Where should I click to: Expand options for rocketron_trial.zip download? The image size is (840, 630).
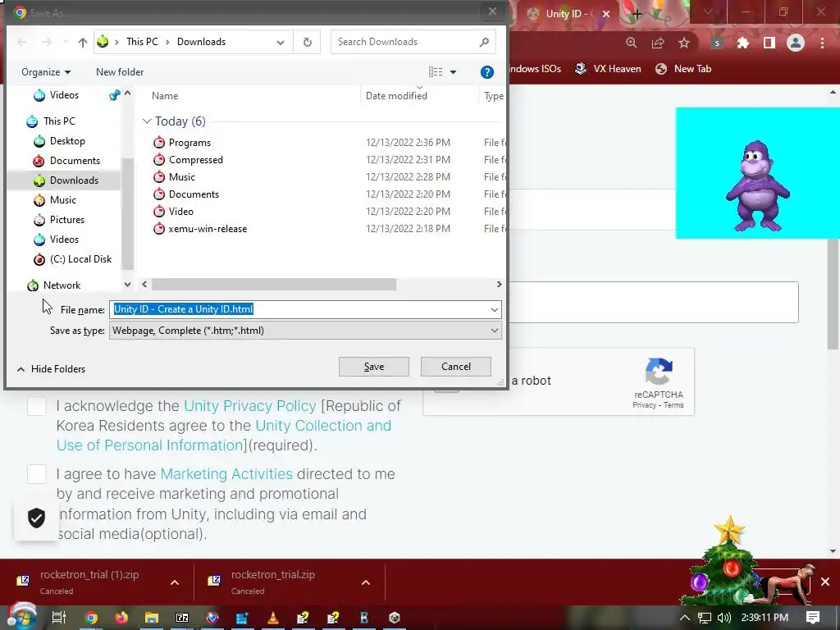(x=366, y=582)
